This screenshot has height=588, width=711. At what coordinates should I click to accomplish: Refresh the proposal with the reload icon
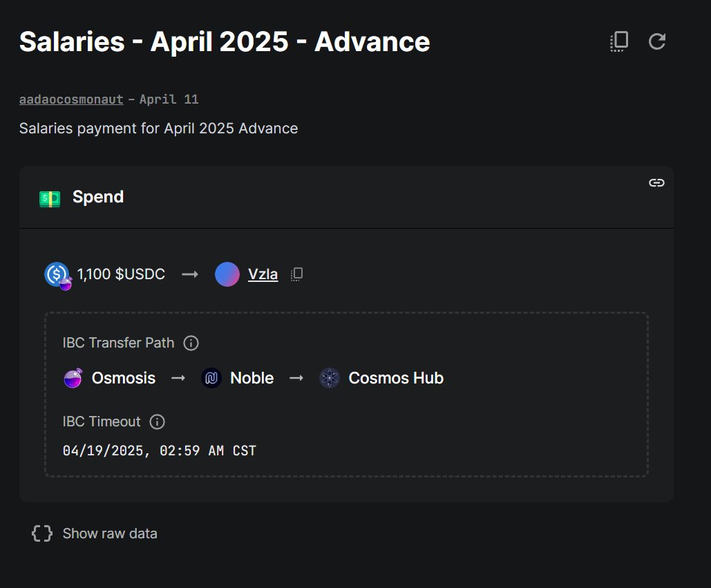point(657,41)
